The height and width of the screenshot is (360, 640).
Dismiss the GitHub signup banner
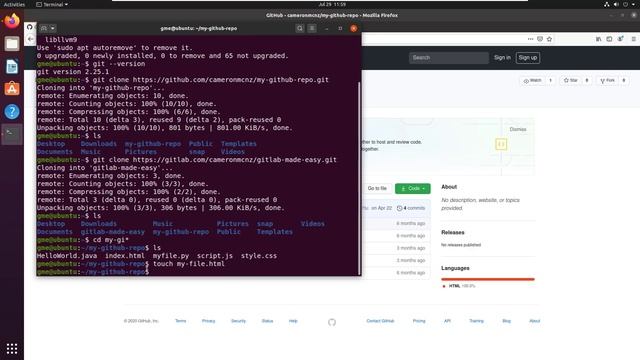[518, 129]
